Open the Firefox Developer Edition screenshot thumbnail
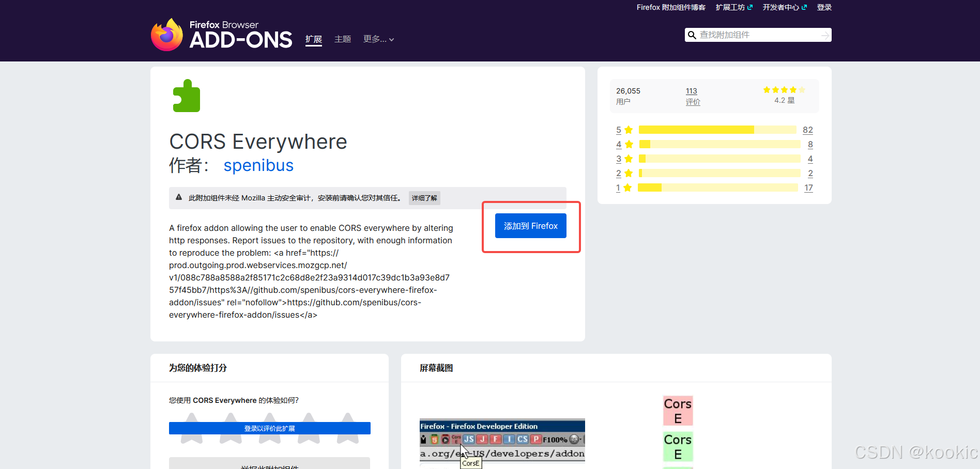Screen dimensions: 980x469 [502, 443]
